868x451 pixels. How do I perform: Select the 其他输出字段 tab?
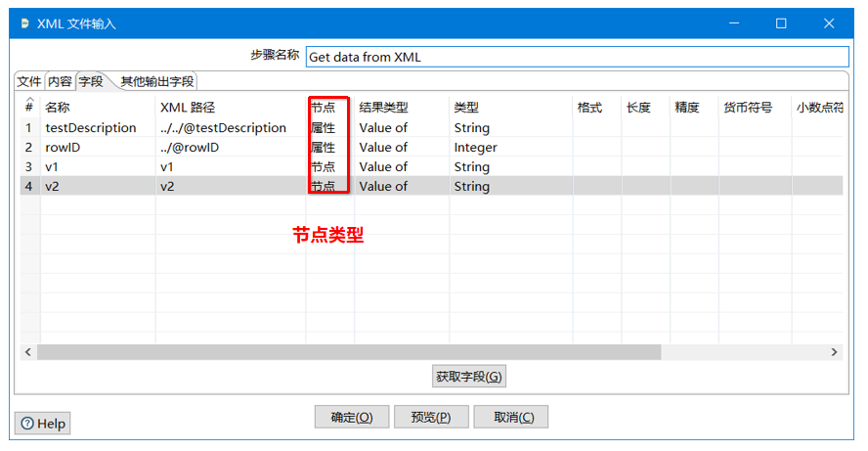[x=157, y=81]
